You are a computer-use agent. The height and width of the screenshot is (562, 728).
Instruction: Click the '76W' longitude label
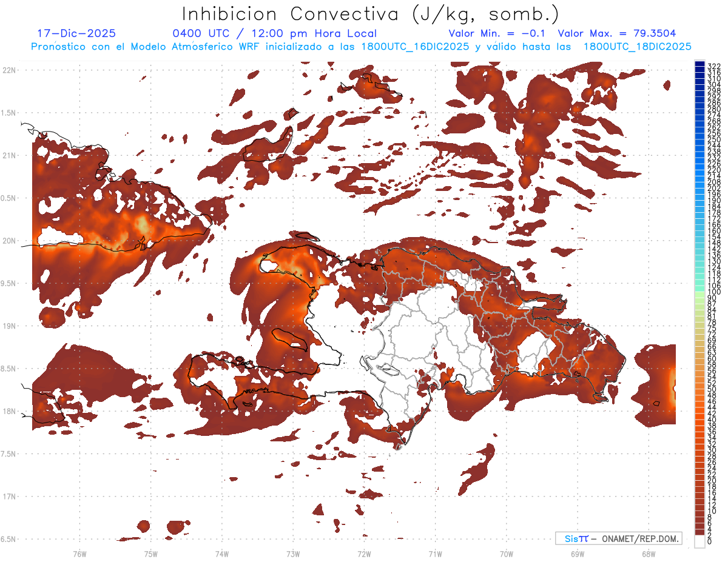click(x=79, y=553)
